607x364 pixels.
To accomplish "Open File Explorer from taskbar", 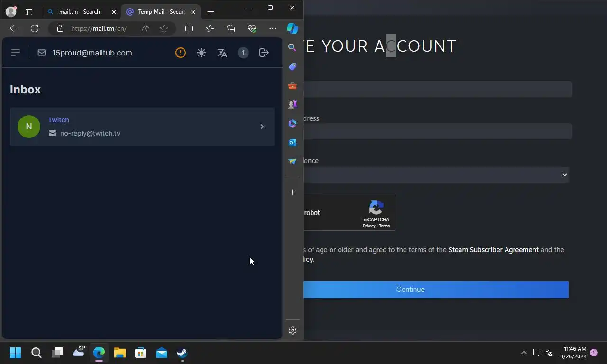I will tap(120, 353).
